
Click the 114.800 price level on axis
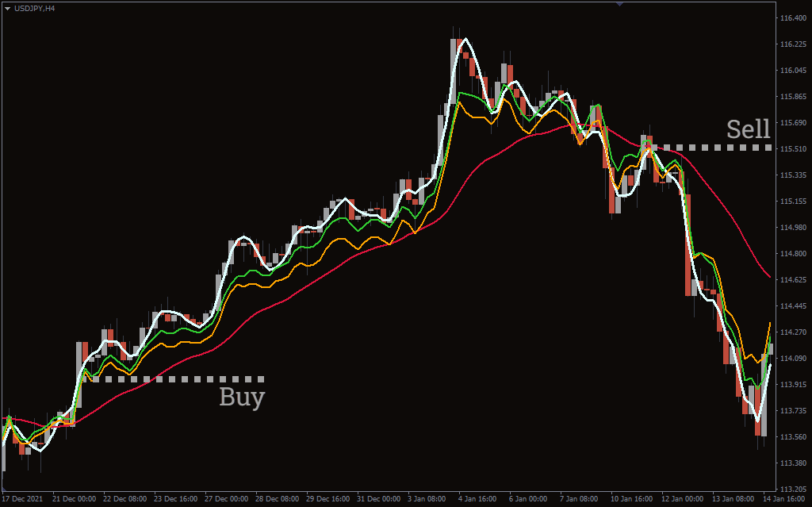click(x=792, y=254)
